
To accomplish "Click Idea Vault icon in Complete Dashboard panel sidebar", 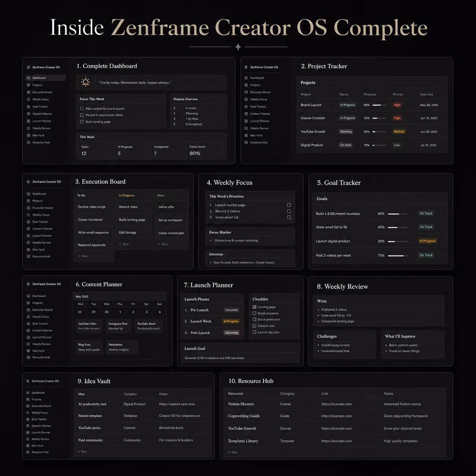I will click(x=28, y=135).
